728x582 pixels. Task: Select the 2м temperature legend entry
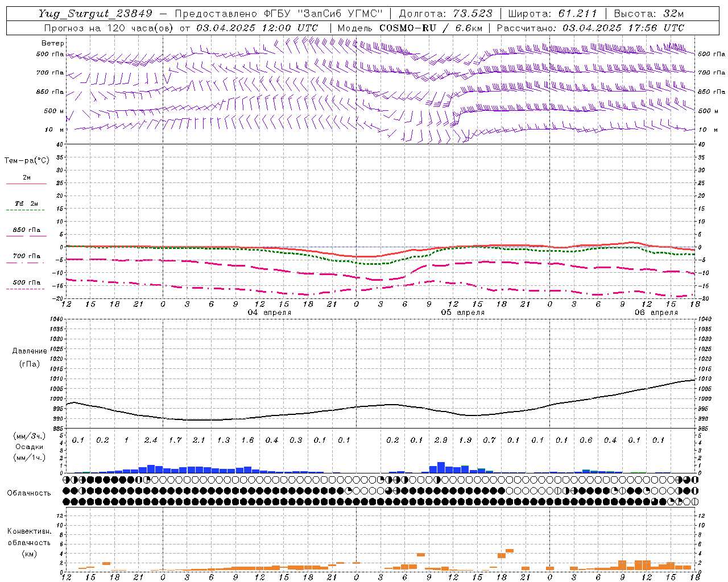pos(27,177)
